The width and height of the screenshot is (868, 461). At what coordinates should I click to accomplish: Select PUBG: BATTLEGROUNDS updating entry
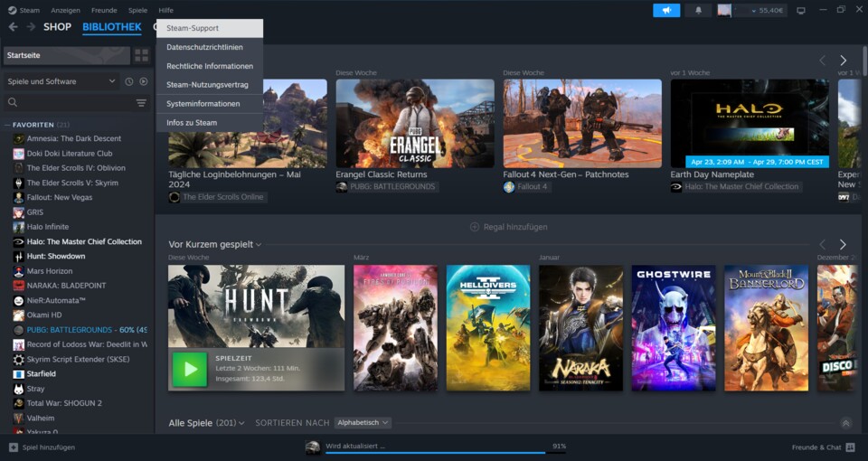pos(80,330)
